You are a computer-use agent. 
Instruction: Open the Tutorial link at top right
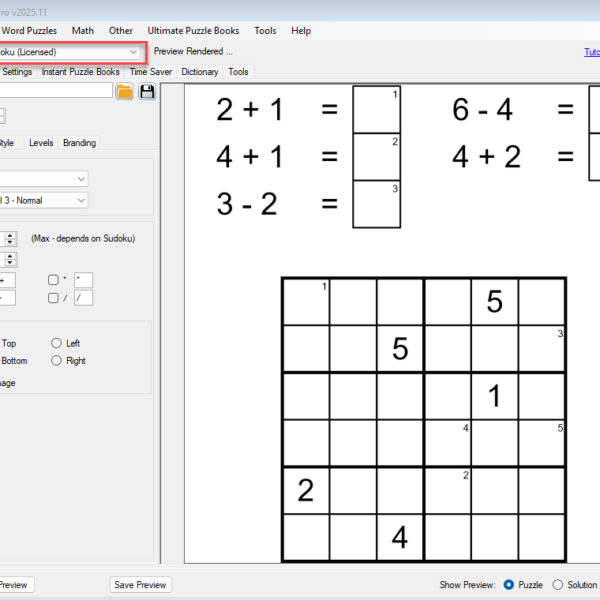(592, 52)
